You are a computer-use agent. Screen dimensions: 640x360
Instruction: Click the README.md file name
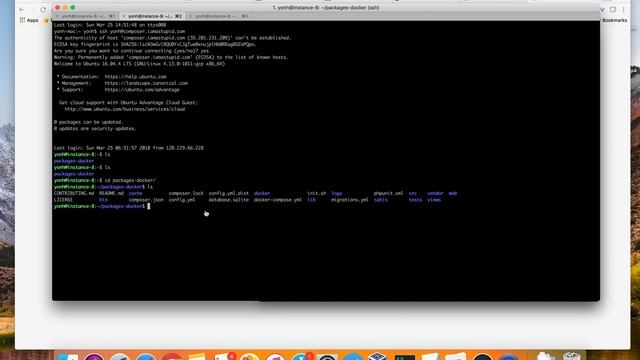click(x=111, y=193)
